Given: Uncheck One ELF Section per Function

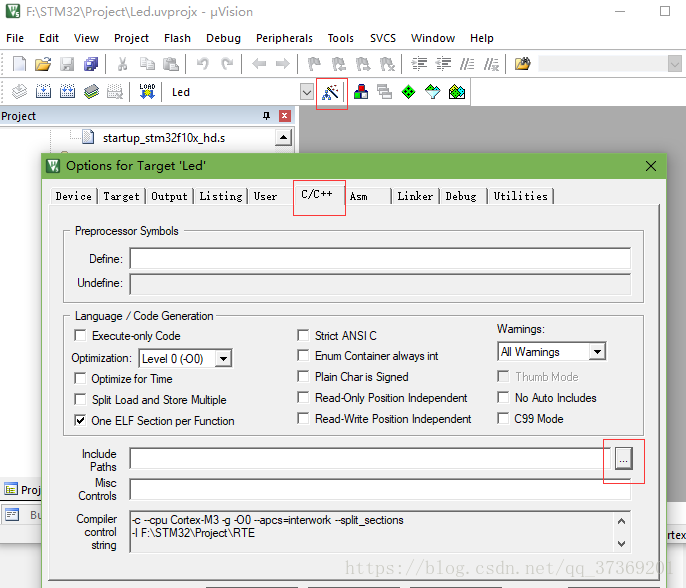Looking at the screenshot, I should [80, 420].
